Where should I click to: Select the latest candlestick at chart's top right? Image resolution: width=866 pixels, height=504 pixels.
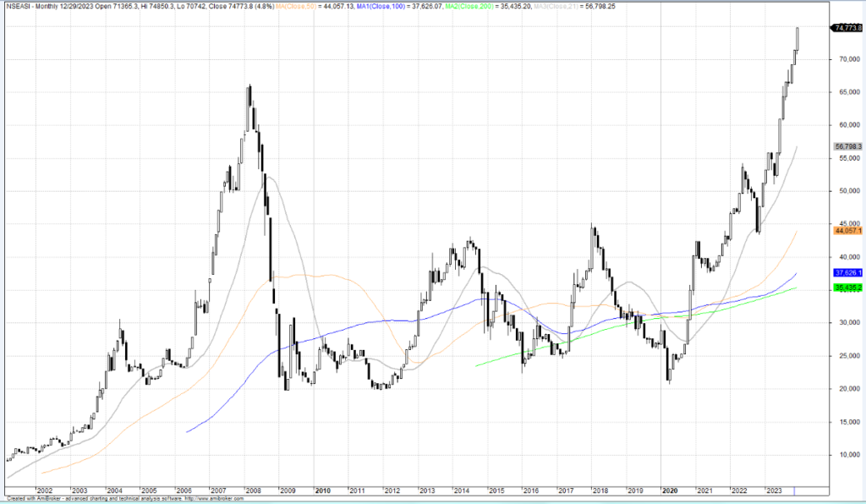(x=797, y=42)
